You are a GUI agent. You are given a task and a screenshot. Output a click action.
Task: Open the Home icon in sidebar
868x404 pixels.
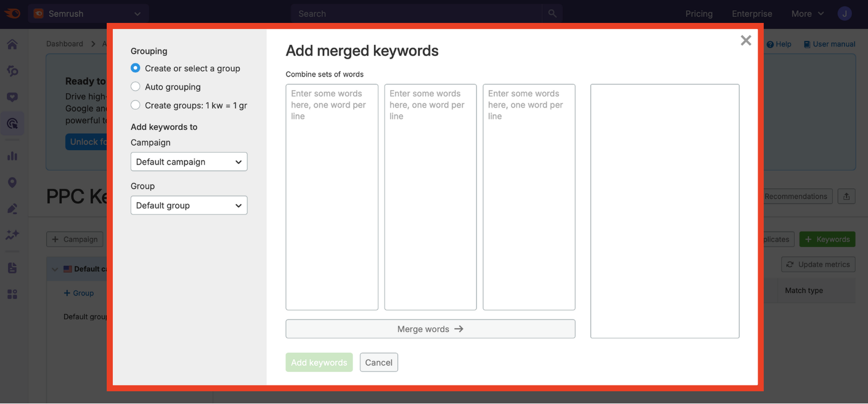coord(12,45)
